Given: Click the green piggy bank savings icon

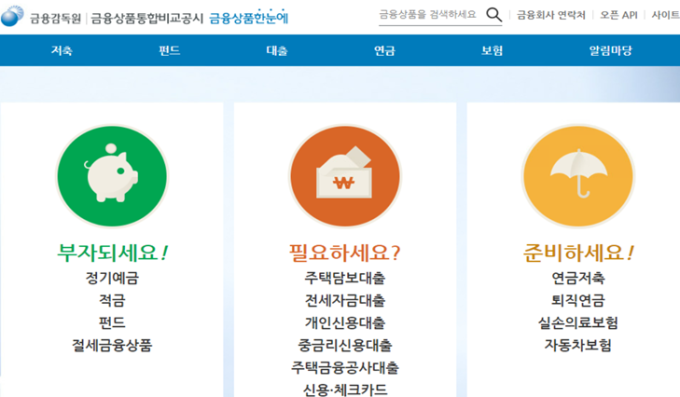Looking at the screenshot, I should click(x=112, y=176).
